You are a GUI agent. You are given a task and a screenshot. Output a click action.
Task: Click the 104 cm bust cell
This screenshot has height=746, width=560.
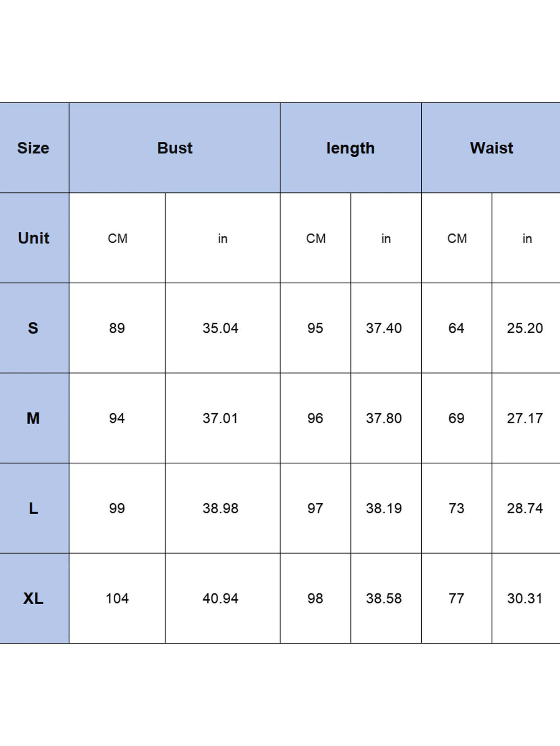(117, 598)
